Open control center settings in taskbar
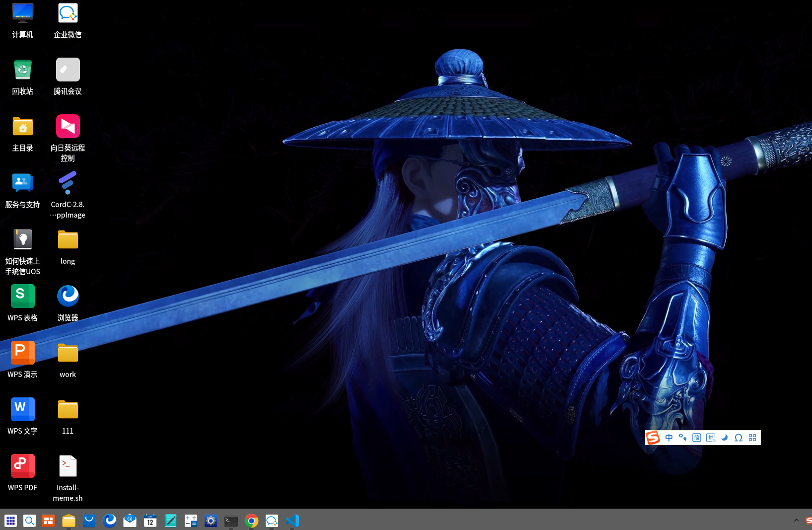 [211, 521]
